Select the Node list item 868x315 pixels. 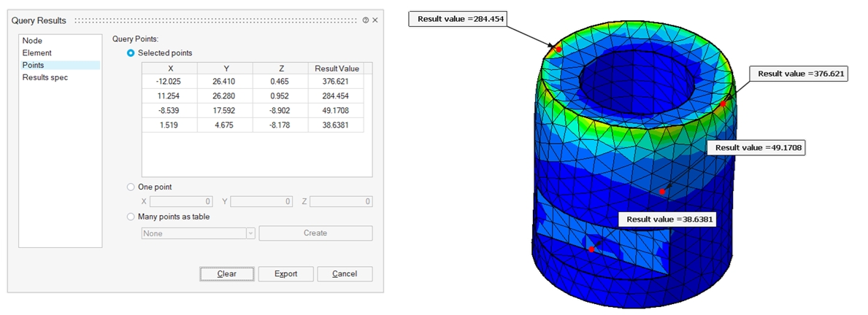(32, 41)
